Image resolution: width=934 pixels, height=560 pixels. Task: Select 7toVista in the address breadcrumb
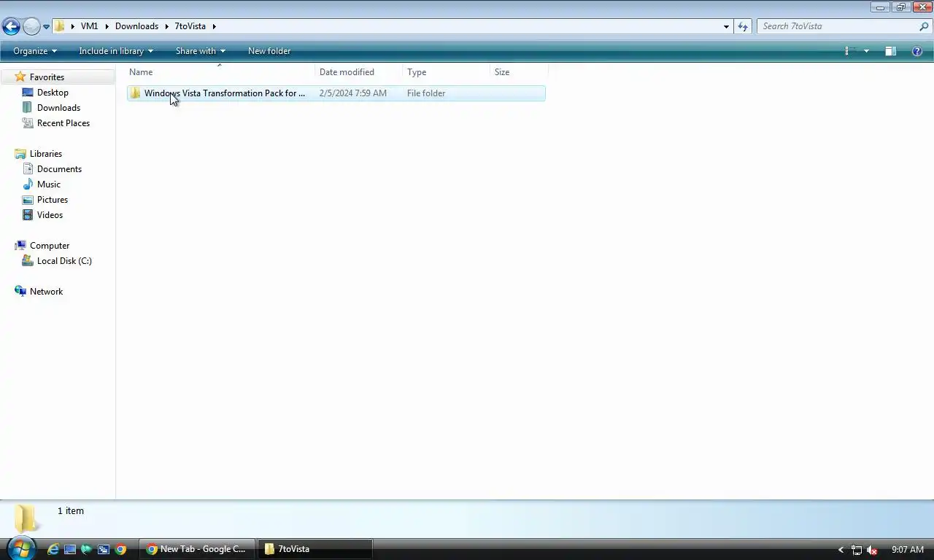pos(190,26)
